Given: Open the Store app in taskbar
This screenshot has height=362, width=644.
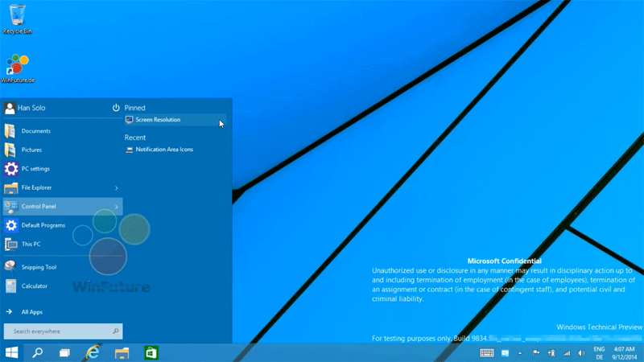Looking at the screenshot, I should click(151, 352).
